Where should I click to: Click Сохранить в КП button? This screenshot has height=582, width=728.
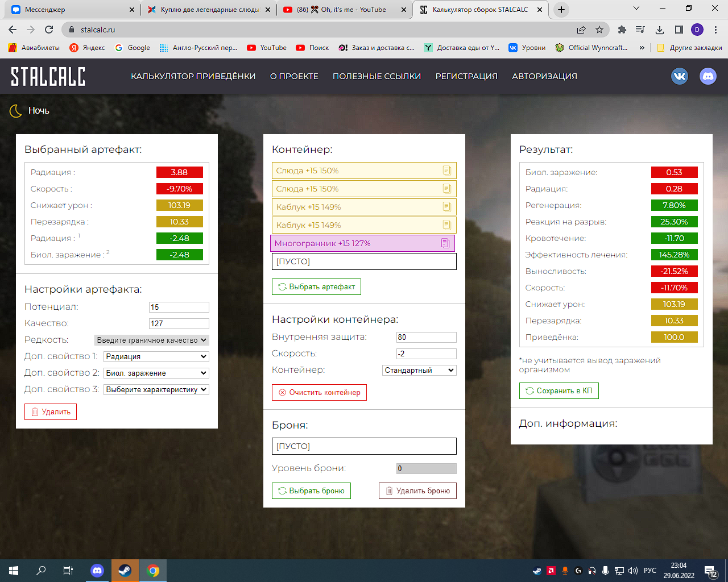(559, 390)
